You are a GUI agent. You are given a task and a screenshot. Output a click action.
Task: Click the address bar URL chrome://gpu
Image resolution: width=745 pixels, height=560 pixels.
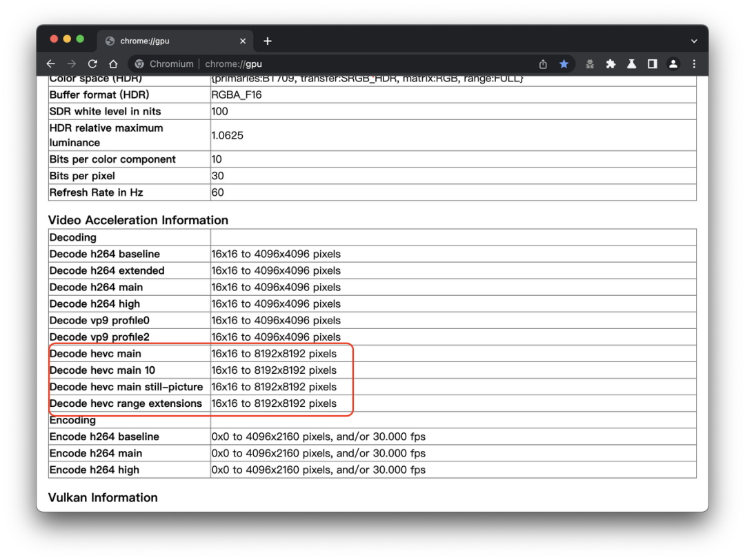(x=233, y=63)
